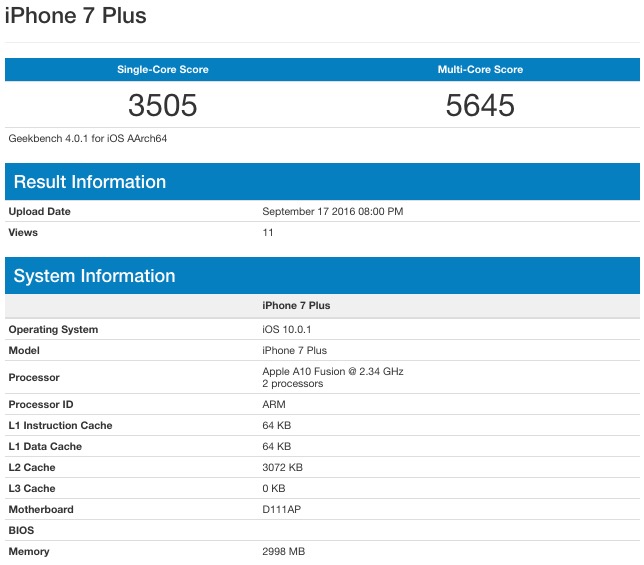This screenshot has height=565, width=644.
Task: Click the L1 Data Cache label
Action: click(45, 447)
